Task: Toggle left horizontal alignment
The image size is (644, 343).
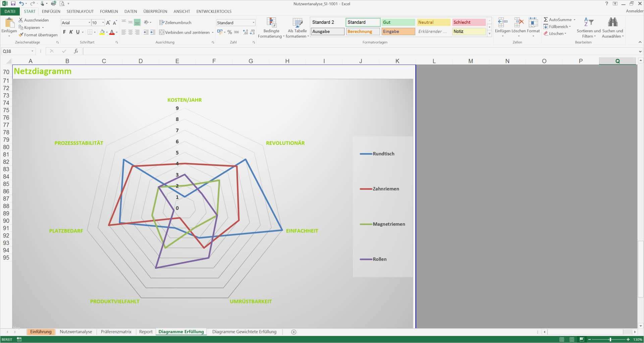Action: [124, 32]
